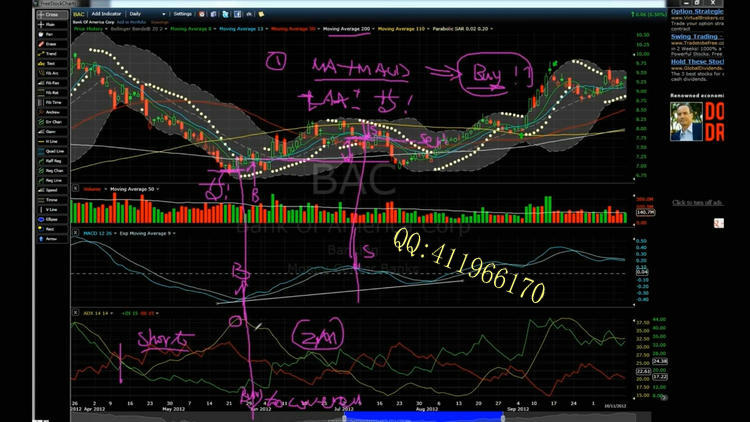Close the ADX indicator panel

(x=76, y=313)
